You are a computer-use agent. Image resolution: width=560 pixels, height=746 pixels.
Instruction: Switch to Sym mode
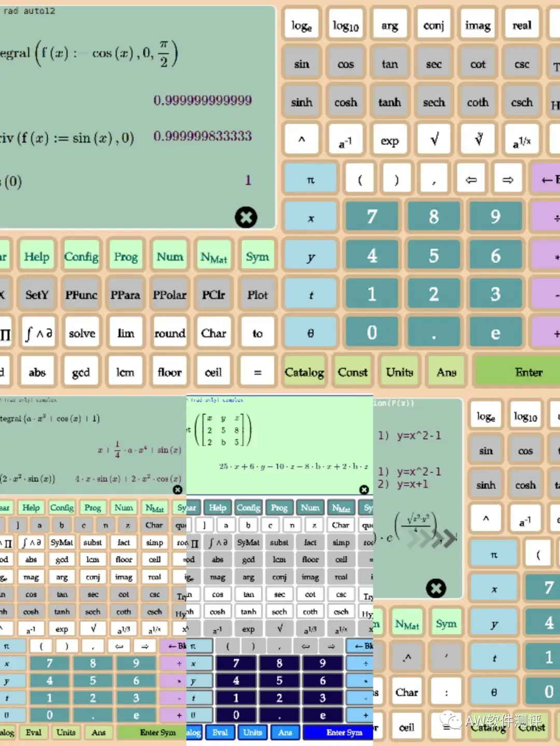[257, 256]
